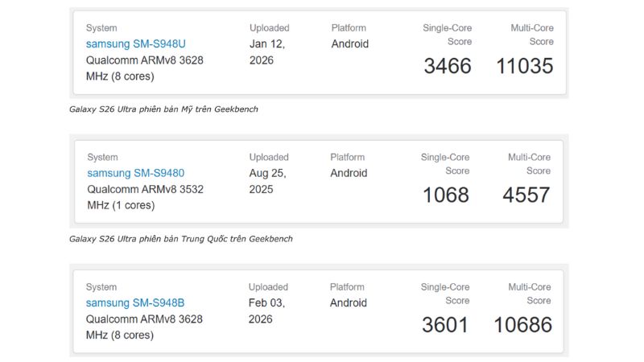This screenshot has width=644, height=362.
Task: Open the samsung SM-S9480 result link
Action: click(135, 173)
